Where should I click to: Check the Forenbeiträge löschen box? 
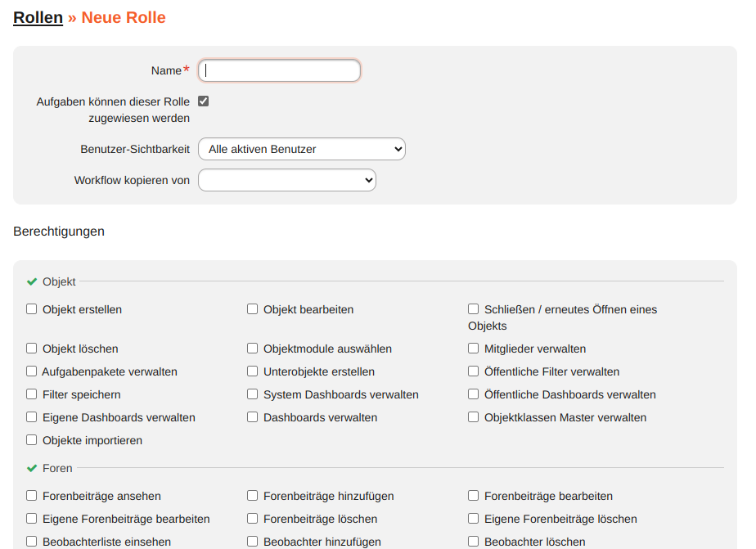252,518
